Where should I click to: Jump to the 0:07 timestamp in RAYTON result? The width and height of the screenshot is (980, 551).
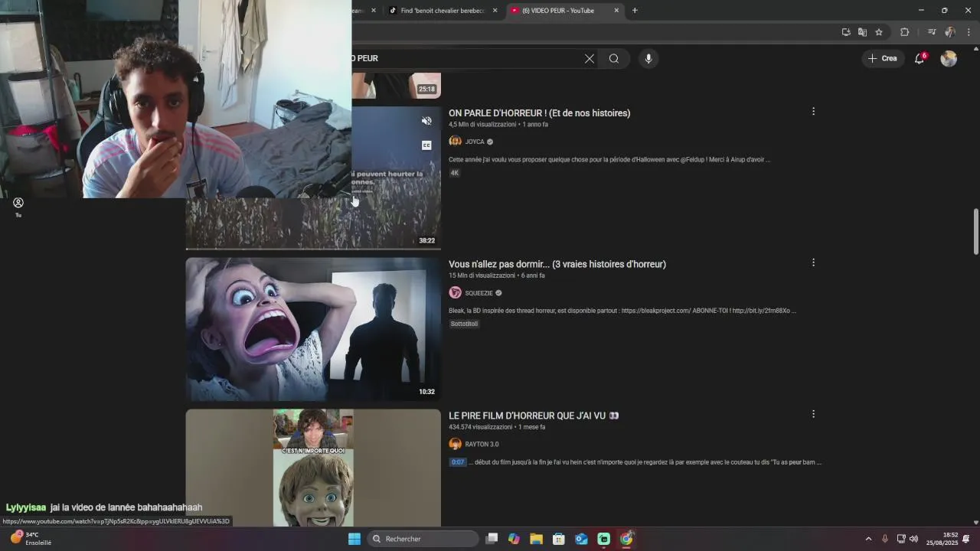click(458, 462)
